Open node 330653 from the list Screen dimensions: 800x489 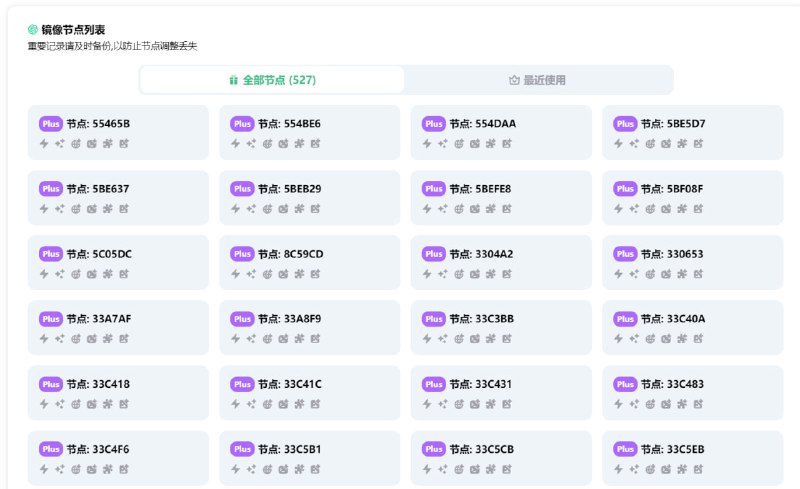pyautogui.click(x=692, y=262)
